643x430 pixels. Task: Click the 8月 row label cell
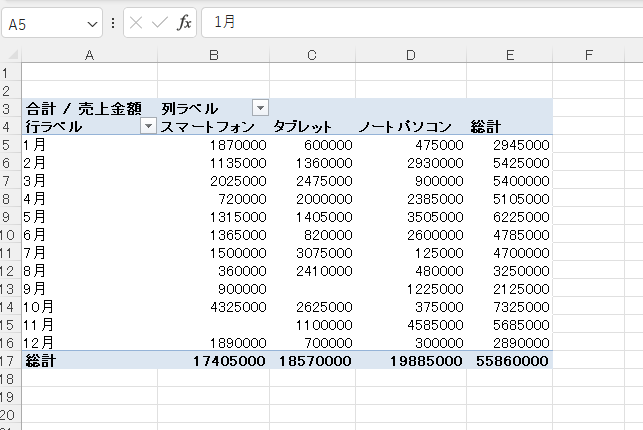coord(90,271)
